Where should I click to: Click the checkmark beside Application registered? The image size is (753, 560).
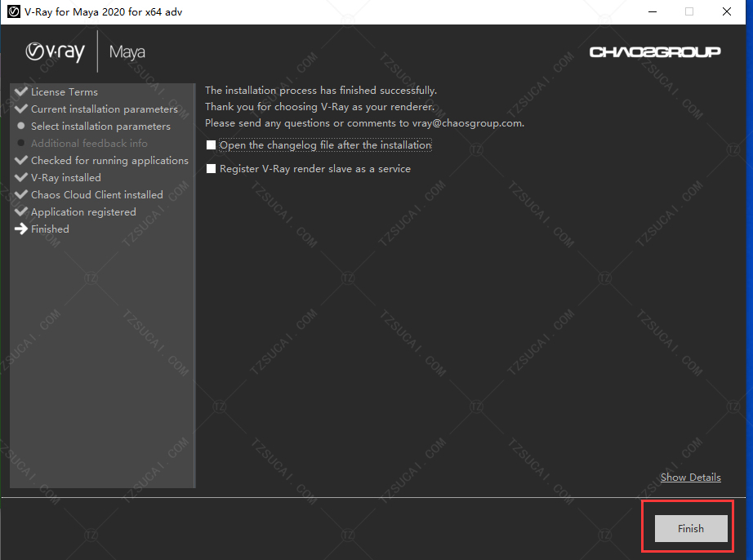[x=21, y=211]
